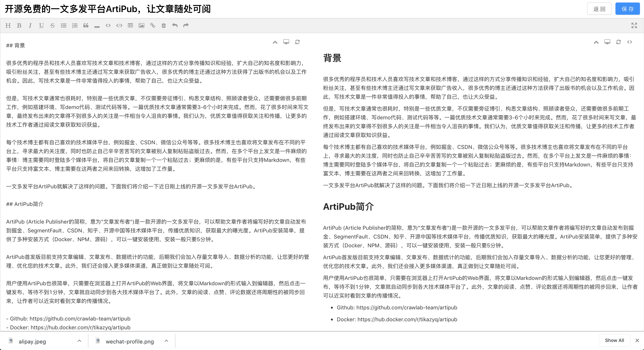Image resolution: width=644 pixels, height=350 pixels.
Task: Apply strikethrough formatting
Action: (x=53, y=25)
